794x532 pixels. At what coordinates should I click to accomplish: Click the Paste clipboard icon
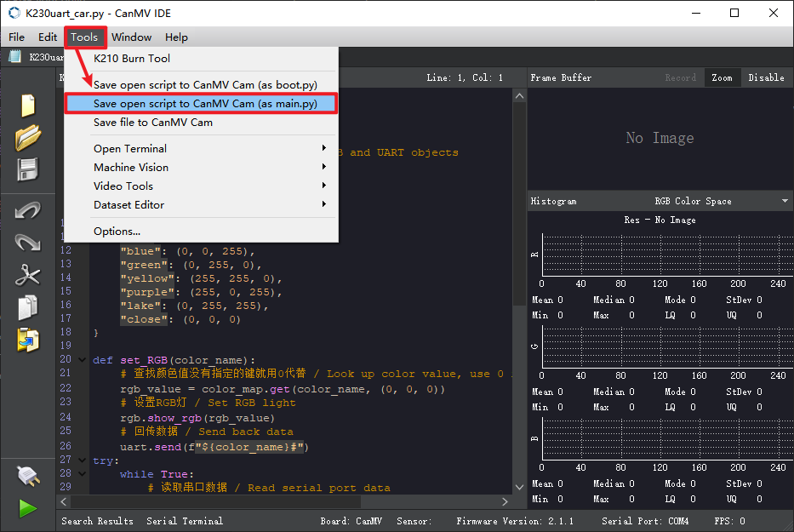(28, 340)
